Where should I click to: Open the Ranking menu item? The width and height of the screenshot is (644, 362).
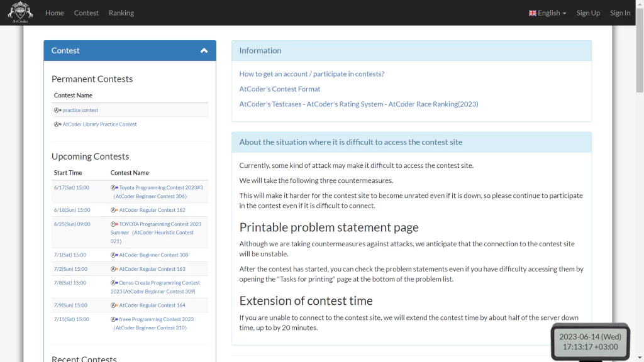point(121,13)
